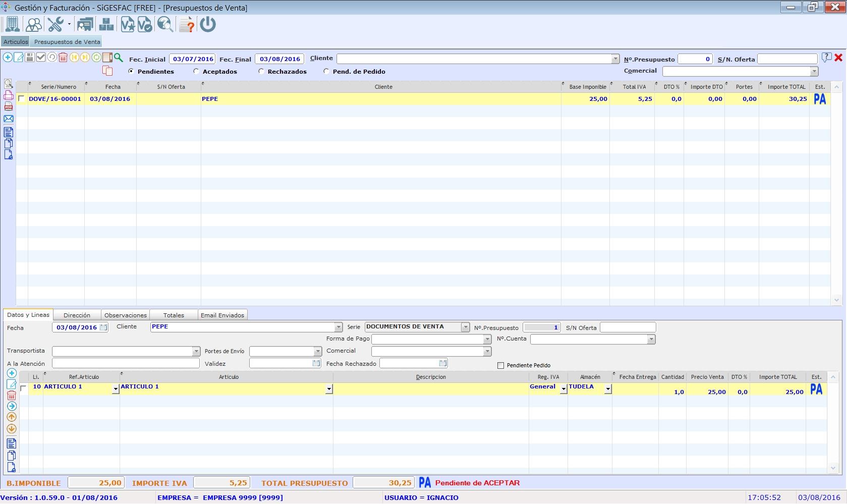Click the A la Atención input field

[x=126, y=363]
